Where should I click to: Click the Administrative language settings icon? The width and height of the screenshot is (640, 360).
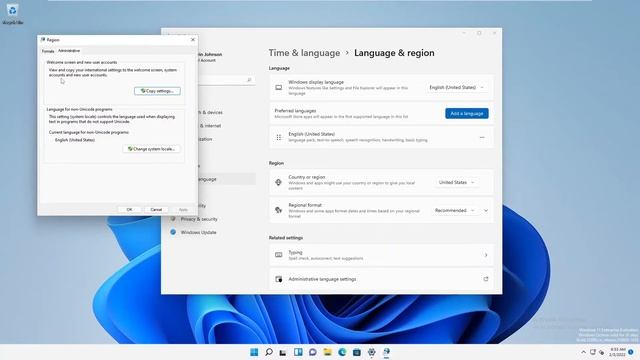[x=279, y=279]
